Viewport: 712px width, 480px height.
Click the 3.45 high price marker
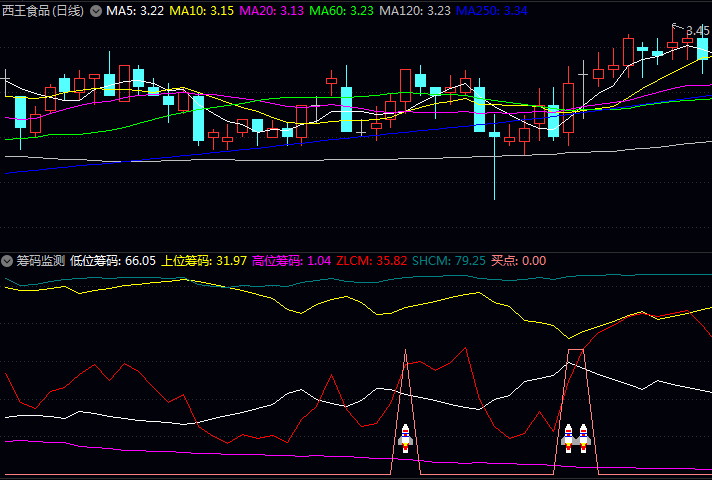click(x=697, y=31)
